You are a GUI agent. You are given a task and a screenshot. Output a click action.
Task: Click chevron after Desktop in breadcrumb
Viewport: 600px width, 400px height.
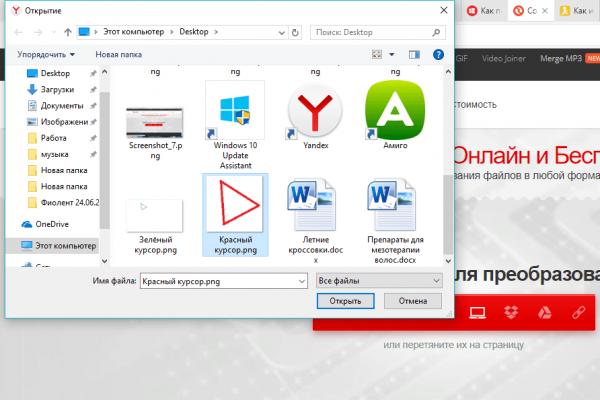tap(216, 32)
